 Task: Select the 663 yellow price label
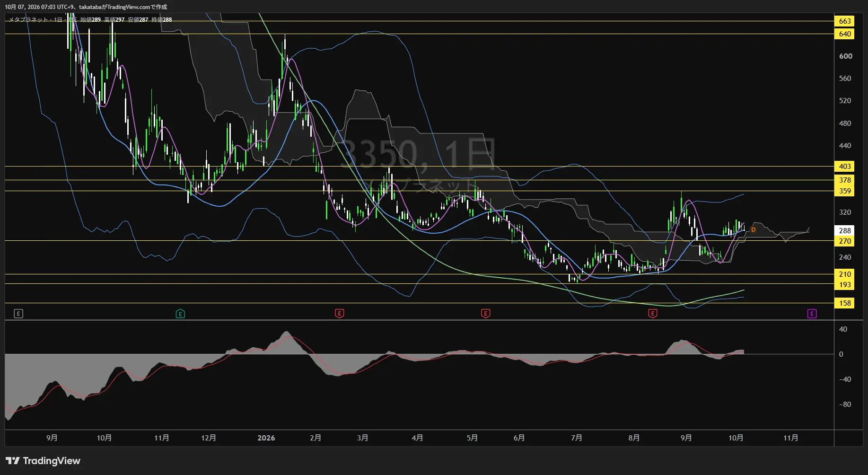pyautogui.click(x=845, y=21)
